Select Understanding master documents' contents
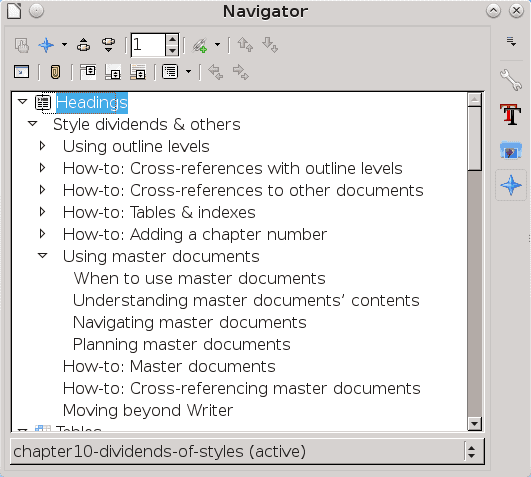Viewport: 531px width, 477px height. pos(246,301)
